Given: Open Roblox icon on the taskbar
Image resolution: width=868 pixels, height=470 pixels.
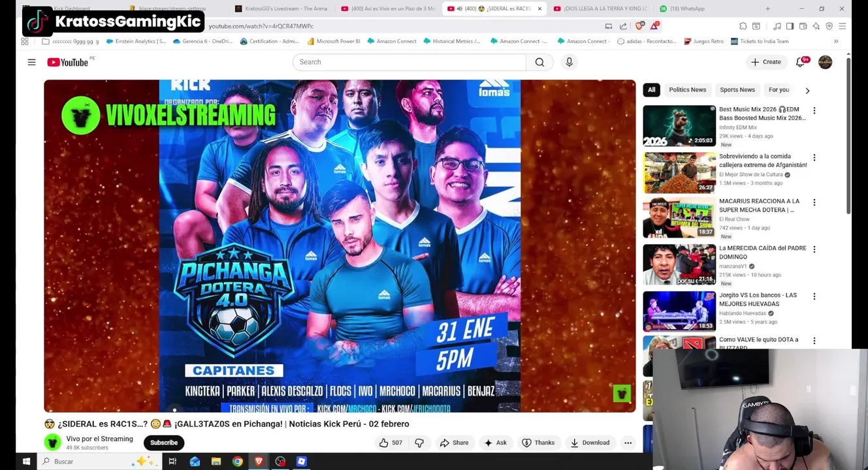Looking at the screenshot, I should [301, 462].
